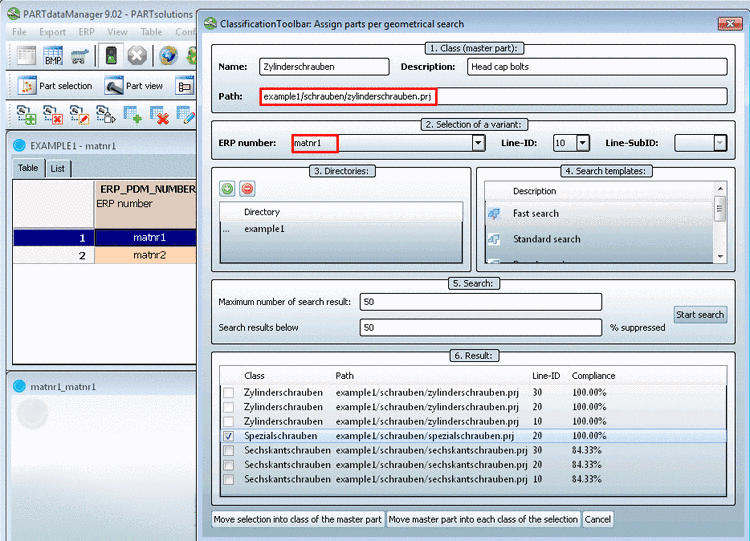Open the Line-SubID dropdown
This screenshot has height=541, width=750.
pos(719,143)
